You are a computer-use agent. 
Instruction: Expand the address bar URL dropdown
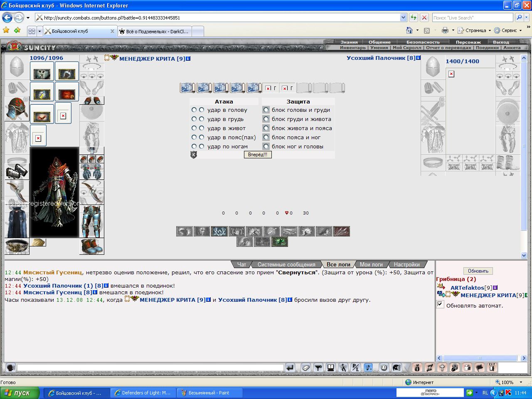(403, 17)
